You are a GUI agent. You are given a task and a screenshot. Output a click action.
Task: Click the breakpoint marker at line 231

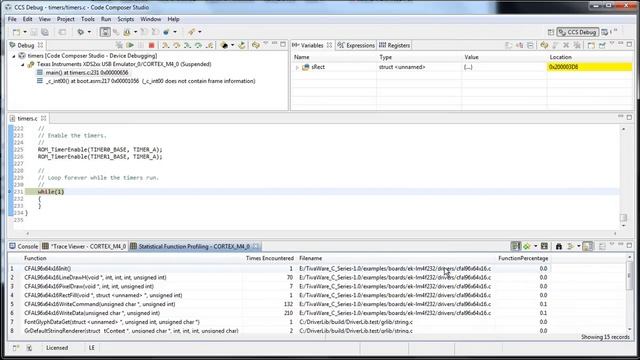[x=10, y=191]
